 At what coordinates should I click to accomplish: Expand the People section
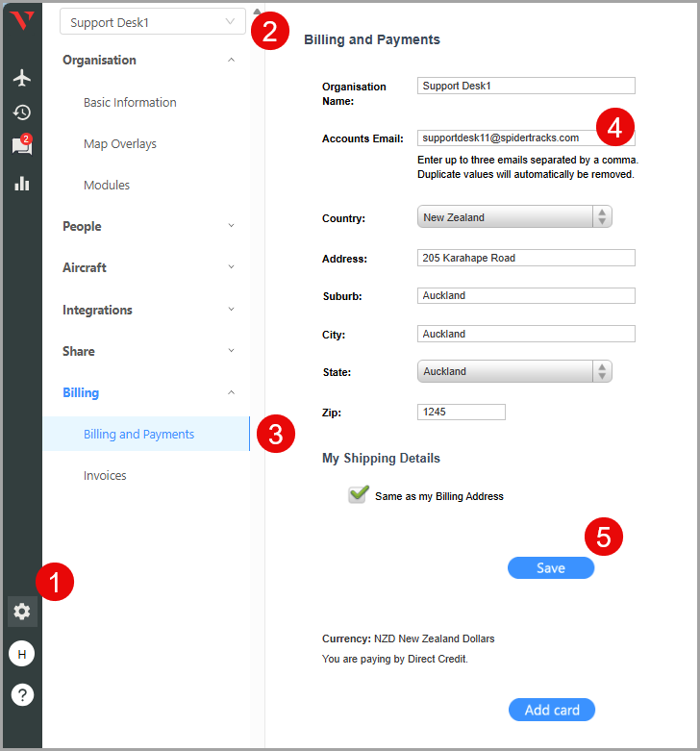(148, 226)
